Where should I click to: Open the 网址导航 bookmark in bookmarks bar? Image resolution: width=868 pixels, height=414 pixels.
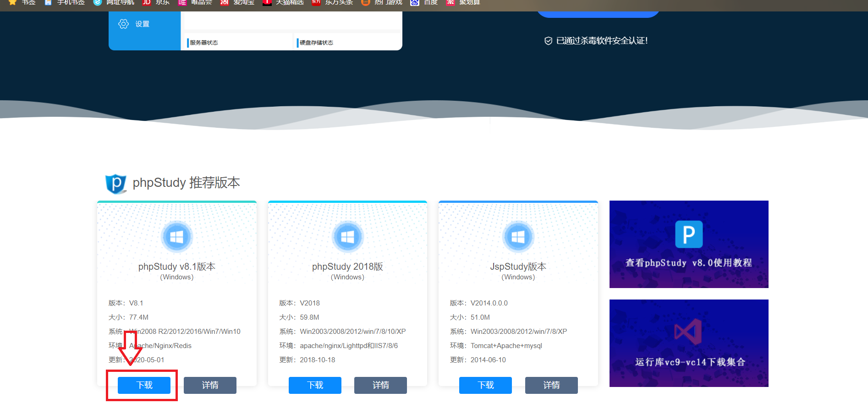click(114, 2)
